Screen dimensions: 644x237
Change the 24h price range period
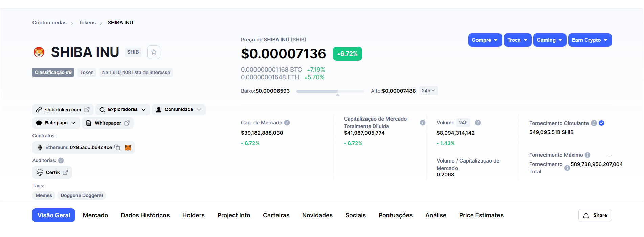428,91
